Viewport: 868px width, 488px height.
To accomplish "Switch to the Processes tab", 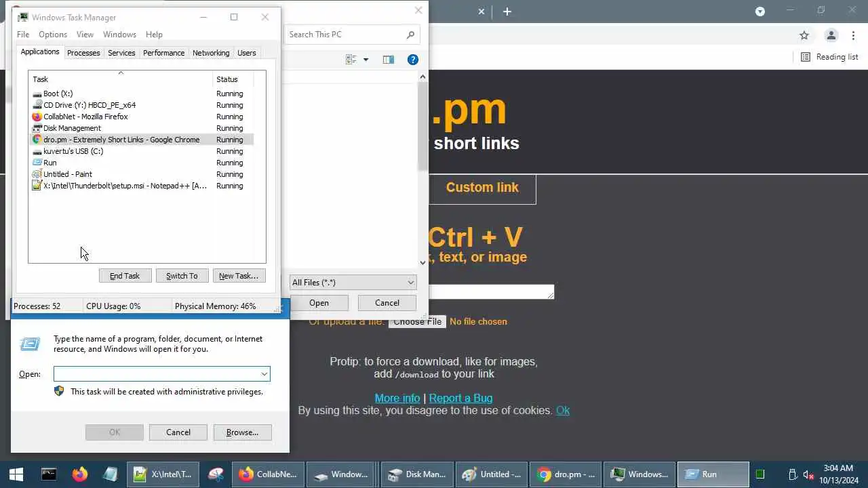I will [x=83, y=53].
